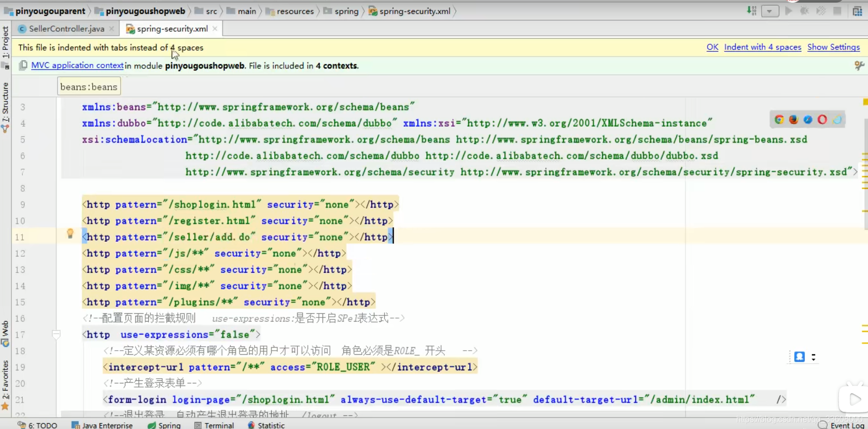Close the spring-security.xml tab
This screenshot has width=868, height=429.
click(215, 29)
